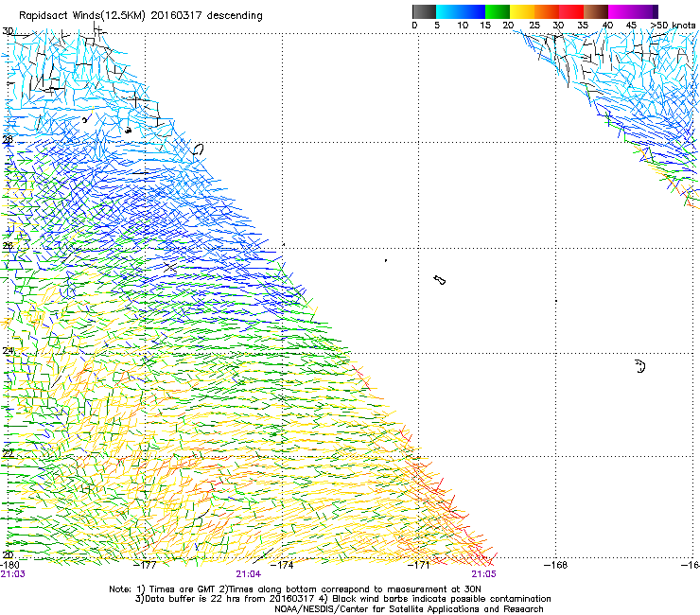The height and width of the screenshot is (615, 700).
Task: Click the '45' legend scale label
Action: (x=631, y=26)
